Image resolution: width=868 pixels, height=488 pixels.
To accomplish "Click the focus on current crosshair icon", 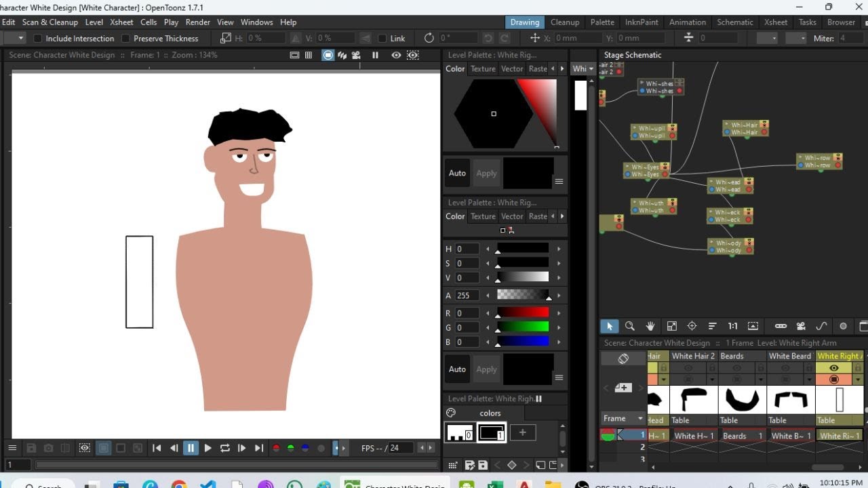I will pyautogui.click(x=692, y=326).
